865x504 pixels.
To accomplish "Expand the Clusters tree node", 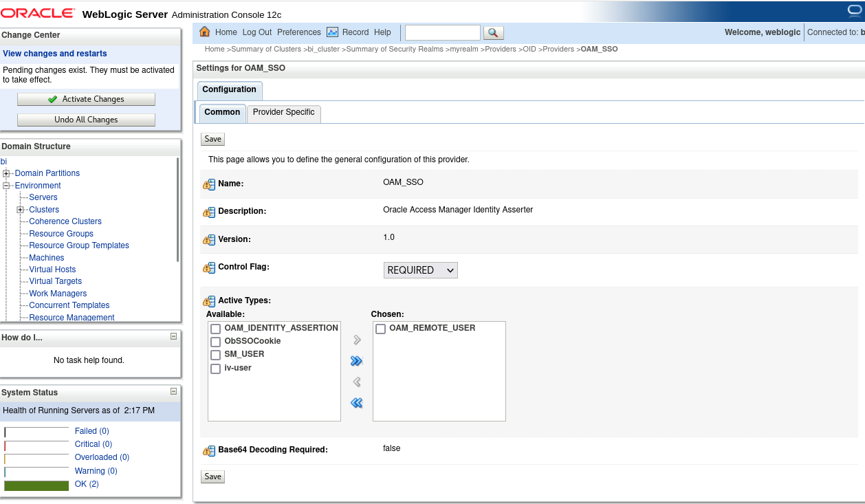I will click(21, 210).
